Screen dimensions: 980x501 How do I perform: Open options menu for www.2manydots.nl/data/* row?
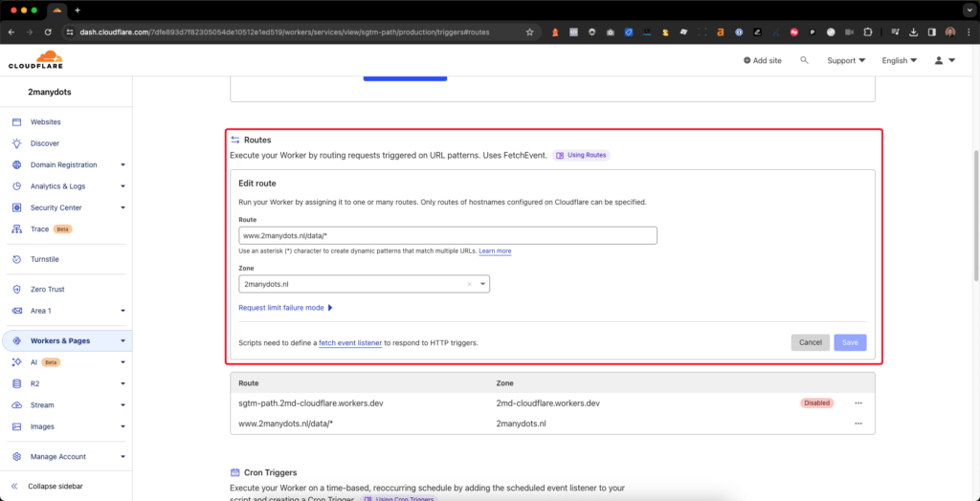pyautogui.click(x=858, y=424)
